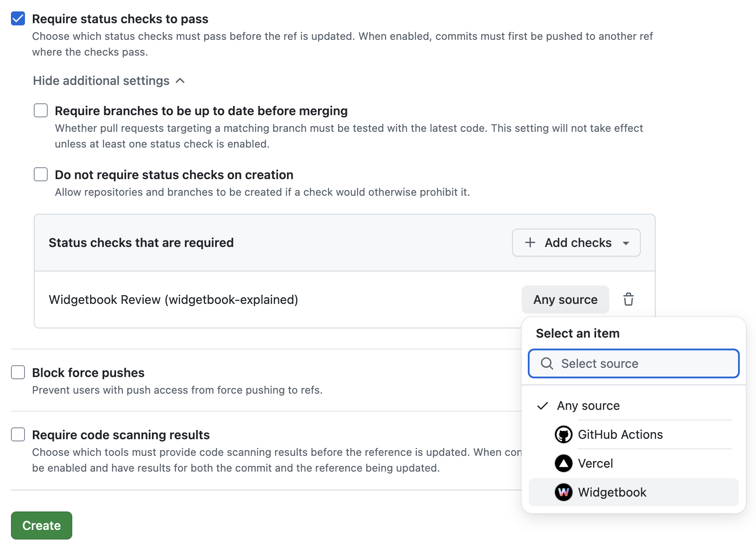The height and width of the screenshot is (550, 756).
Task: Collapse Hide additional settings chevron
Action: 180,81
